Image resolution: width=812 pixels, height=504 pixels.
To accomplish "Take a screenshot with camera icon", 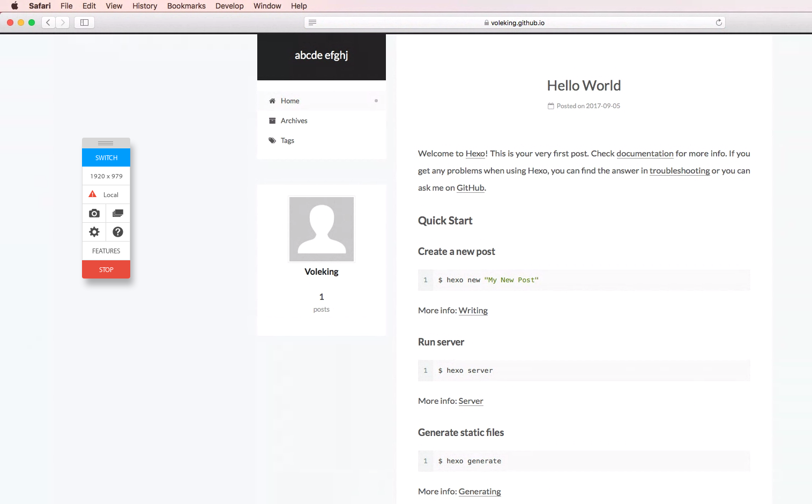I will coord(94,213).
